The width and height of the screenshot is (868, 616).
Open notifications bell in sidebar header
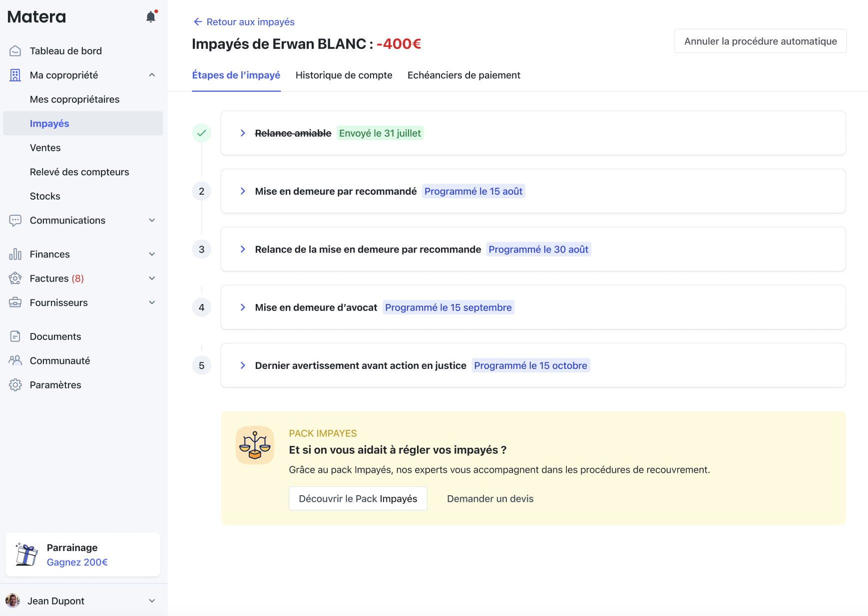pos(151,17)
